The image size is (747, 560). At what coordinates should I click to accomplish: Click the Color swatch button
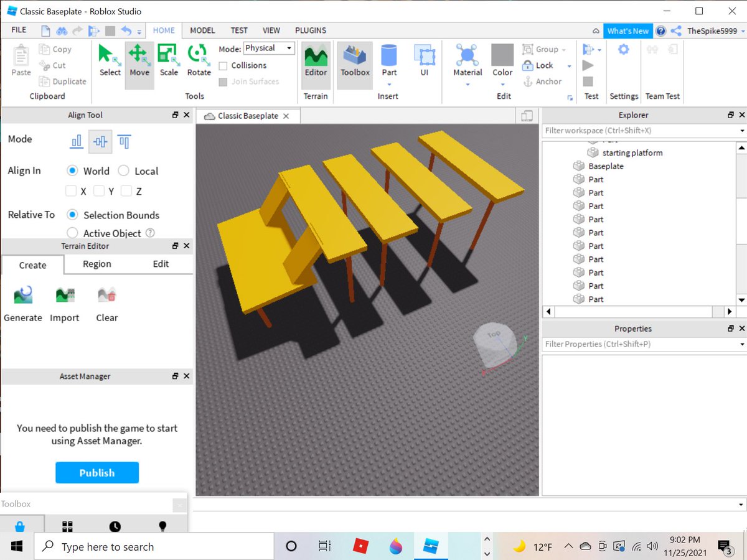pyautogui.click(x=502, y=55)
